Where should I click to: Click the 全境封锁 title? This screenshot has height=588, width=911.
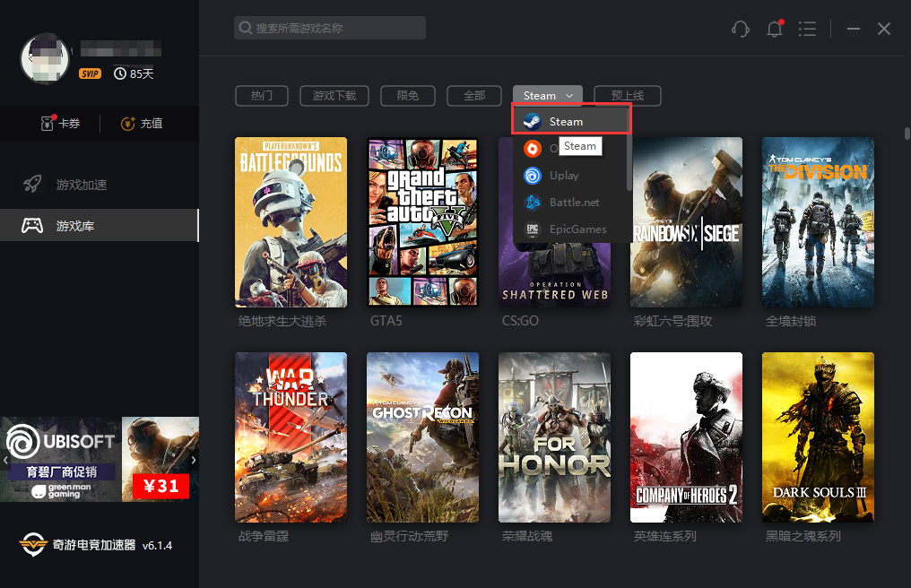point(791,321)
